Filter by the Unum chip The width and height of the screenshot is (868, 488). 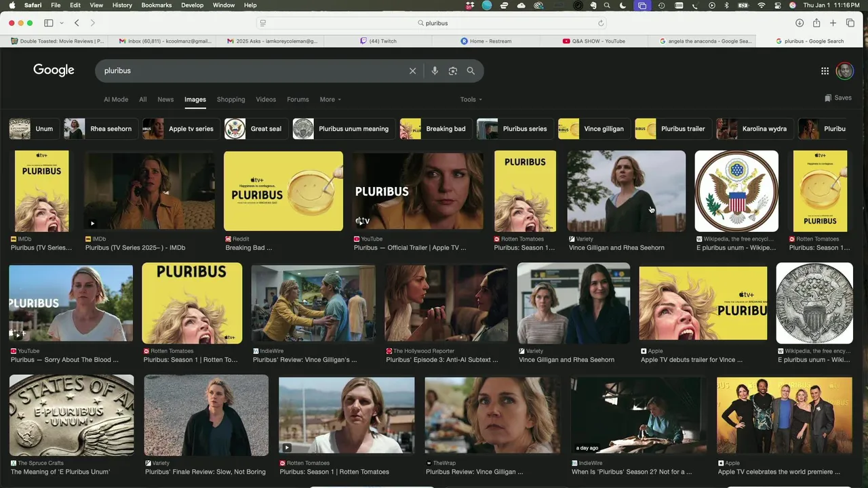(34, 129)
